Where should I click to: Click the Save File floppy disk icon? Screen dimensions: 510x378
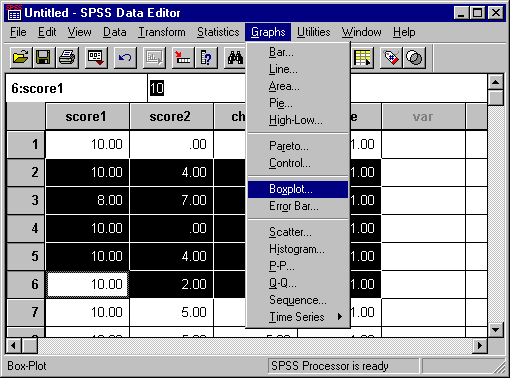click(44, 58)
